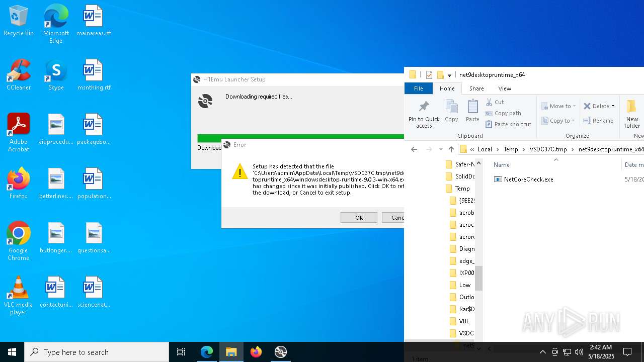This screenshot has height=362, width=644.
Task: Select the mainareas.rtf desktop file
Action: [x=94, y=21]
